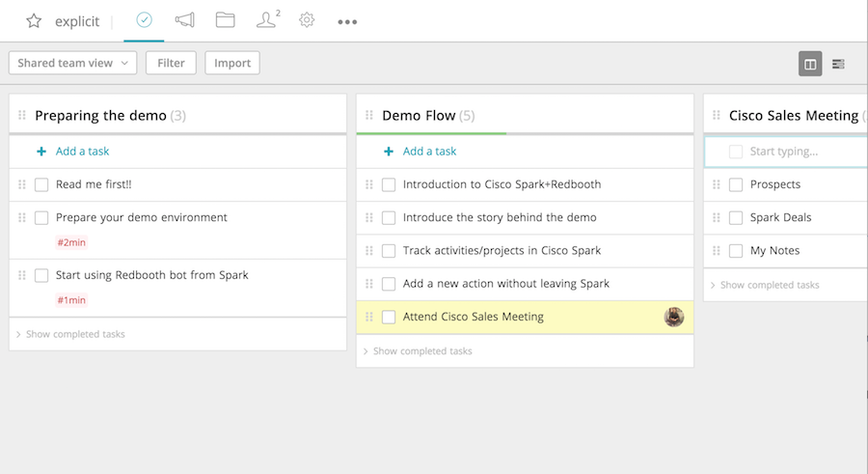Click plus icon in Demo Flow list

(388, 152)
